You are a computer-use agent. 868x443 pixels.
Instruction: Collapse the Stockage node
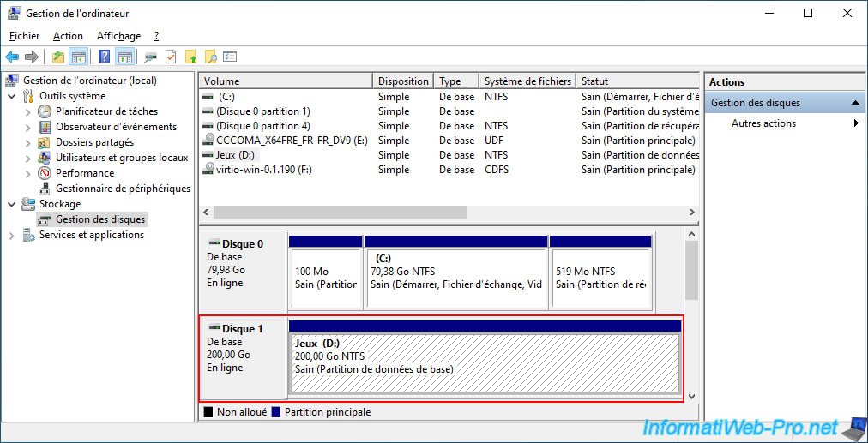[x=12, y=204]
